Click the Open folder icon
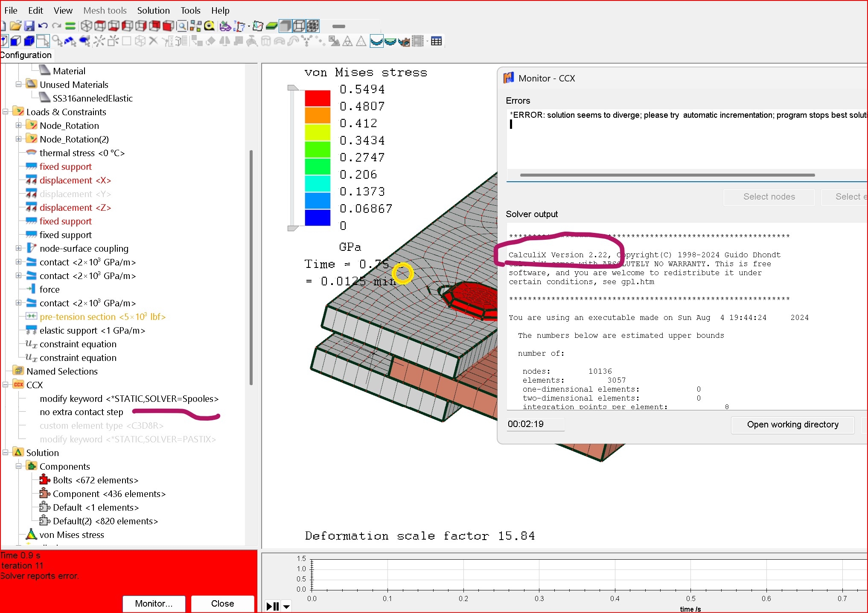This screenshot has width=868, height=613. pyautogui.click(x=15, y=26)
